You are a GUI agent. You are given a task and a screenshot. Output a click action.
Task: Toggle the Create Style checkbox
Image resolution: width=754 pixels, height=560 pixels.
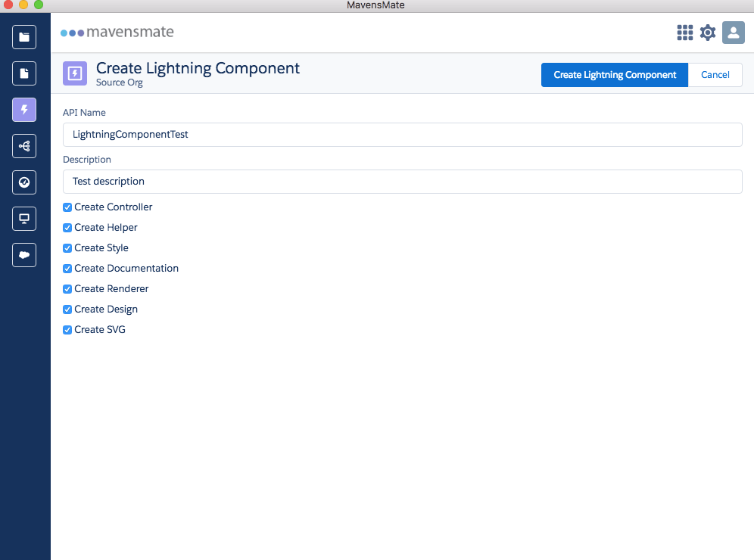click(x=67, y=248)
